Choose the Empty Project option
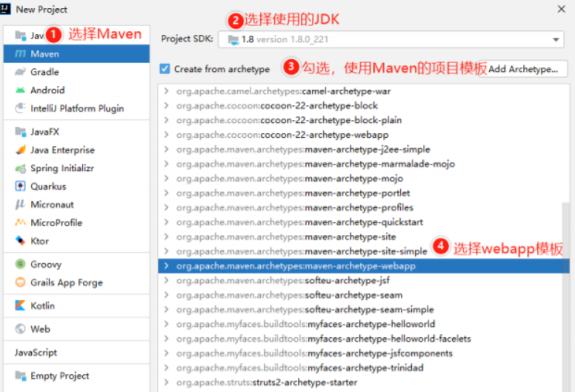 (76, 376)
